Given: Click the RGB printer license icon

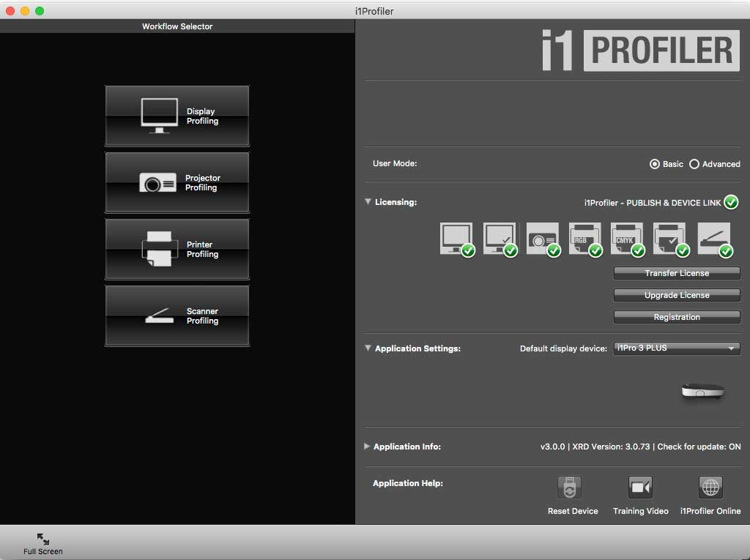Looking at the screenshot, I should point(585,239).
